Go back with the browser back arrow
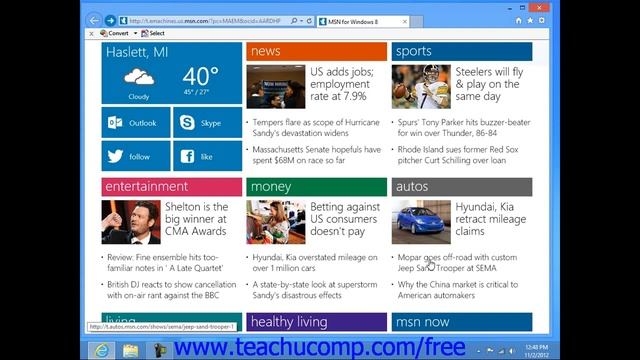Screen dimensions: 640x360 (94, 20)
